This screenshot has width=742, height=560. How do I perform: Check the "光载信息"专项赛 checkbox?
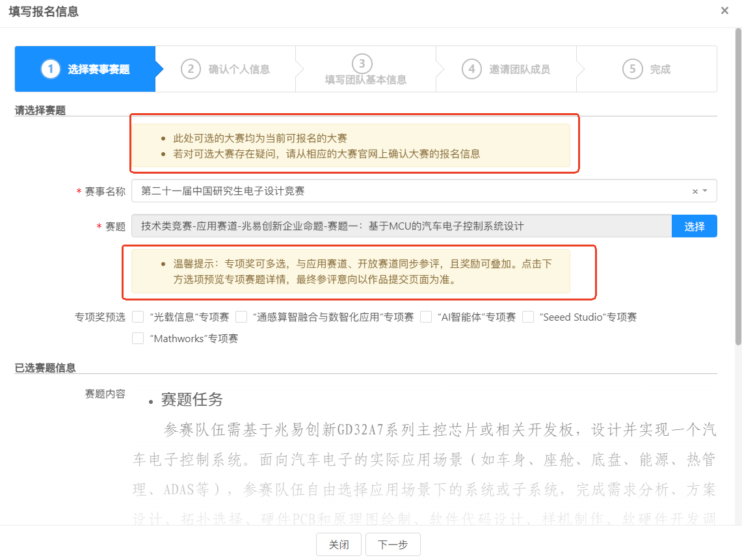[138, 317]
